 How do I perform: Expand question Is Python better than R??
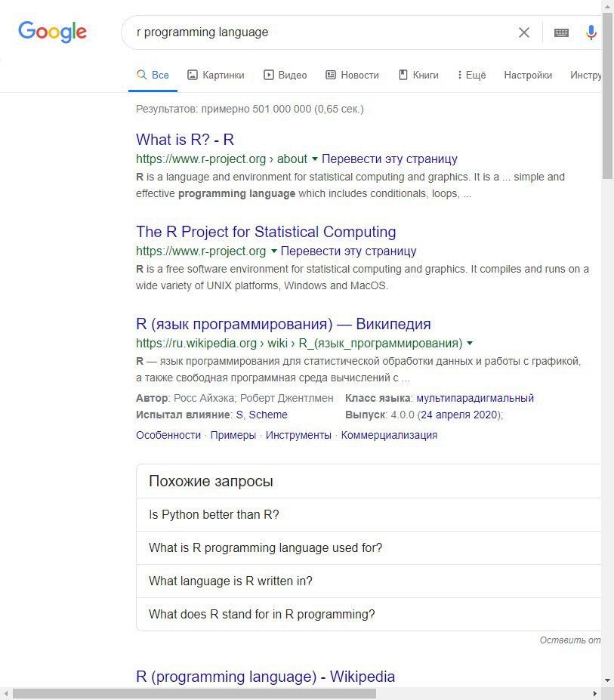coord(369,515)
